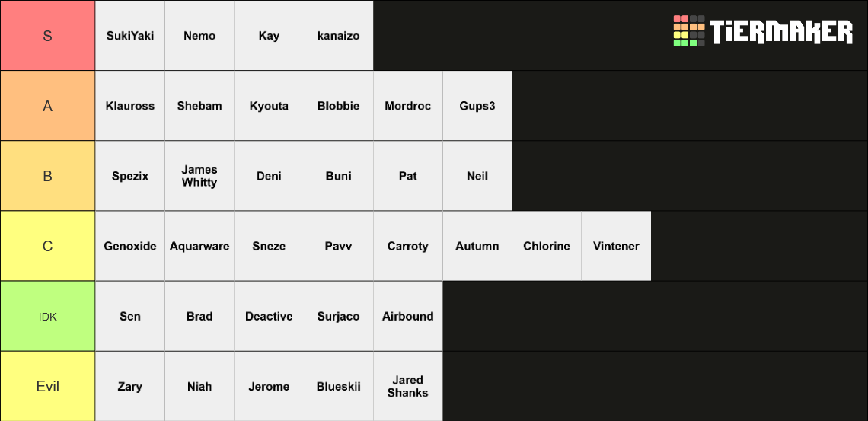Screen dimensions: 868x421
Task: Click the Klauross tile
Action: [130, 106]
